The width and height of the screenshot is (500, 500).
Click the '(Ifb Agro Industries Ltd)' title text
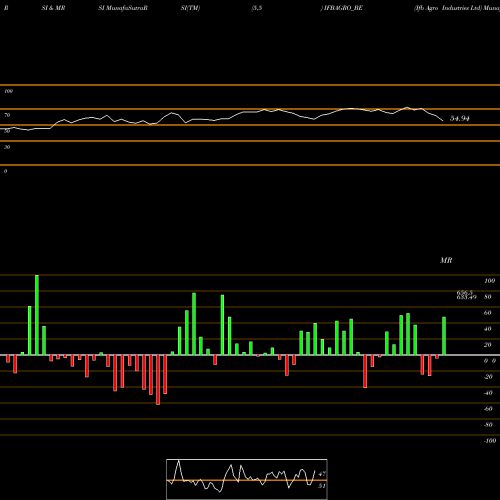(x=448, y=8)
